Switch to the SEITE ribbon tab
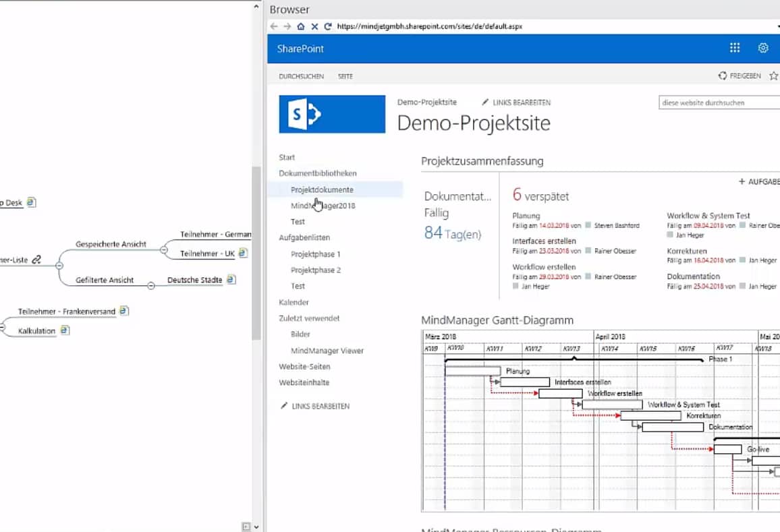This screenshot has height=532, width=780. (345, 76)
